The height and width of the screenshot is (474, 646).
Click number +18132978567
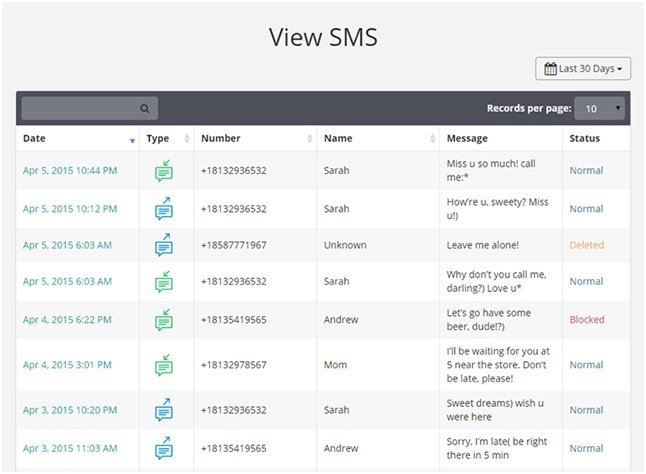(x=234, y=365)
